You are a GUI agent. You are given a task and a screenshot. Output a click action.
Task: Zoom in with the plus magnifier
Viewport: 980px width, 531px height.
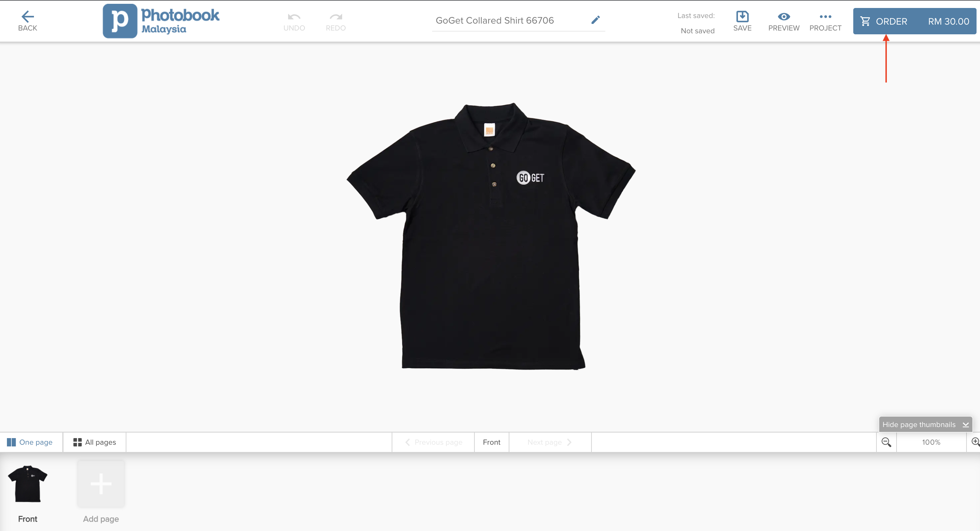[975, 442]
